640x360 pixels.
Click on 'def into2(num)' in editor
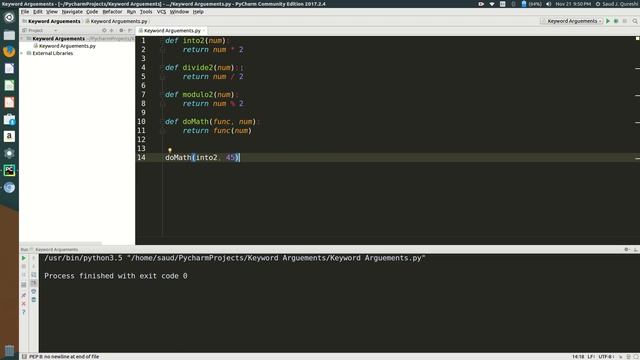196,41
